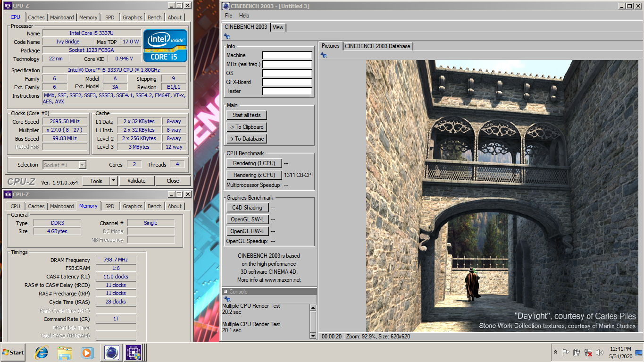Screen dimensions: 644x362
Task: Select the Pictures tab
Action: tap(331, 46)
